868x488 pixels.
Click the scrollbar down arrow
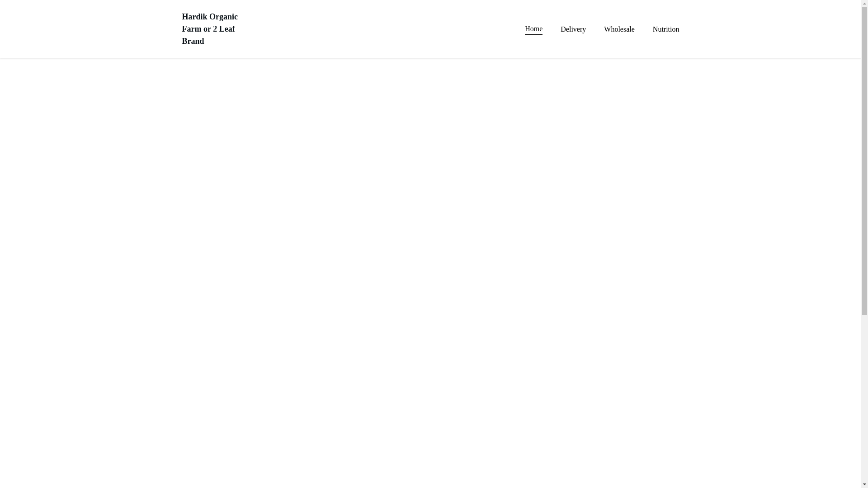tap(864, 484)
